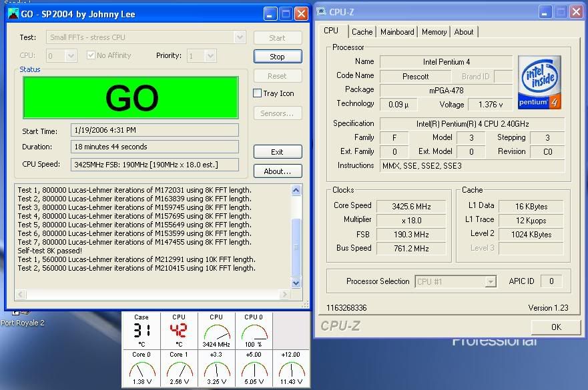This screenshot has height=390, width=588.
Task: Click the APIC ID value box
Action: [551, 281]
